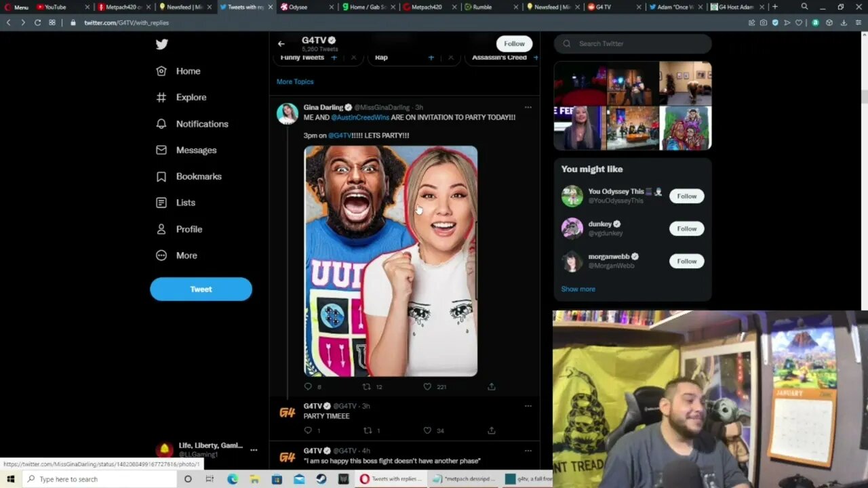Open more options on PARTY TIMEEE tweet
Screen dimensions: 868x488
(528, 406)
